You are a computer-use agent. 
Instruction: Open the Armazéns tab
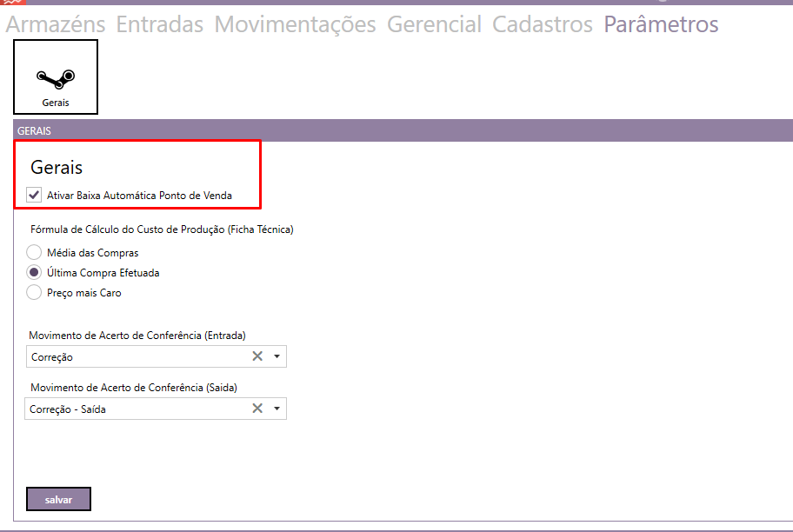point(56,24)
